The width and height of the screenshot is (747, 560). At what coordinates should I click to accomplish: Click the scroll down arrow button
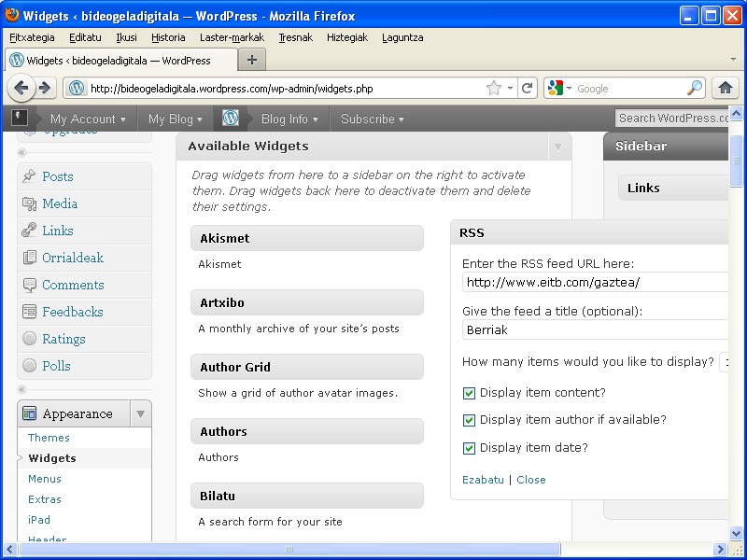click(x=736, y=534)
